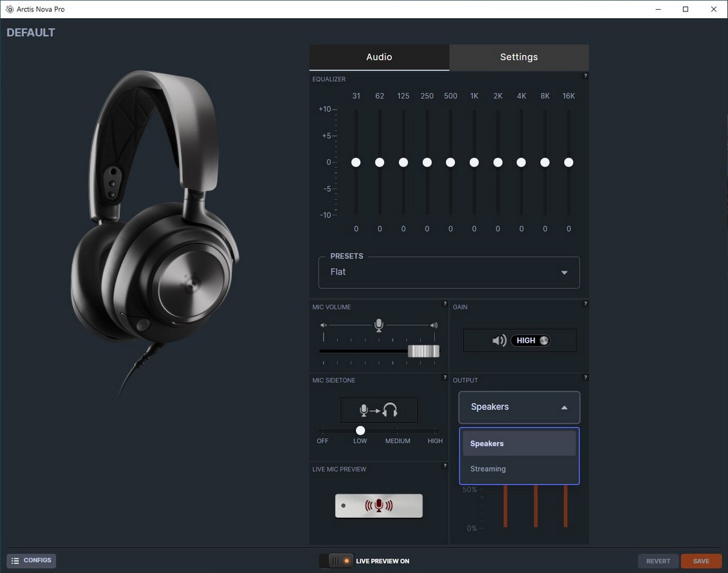Click the Mic Volume help icon
This screenshot has width=728, height=573.
(445, 304)
